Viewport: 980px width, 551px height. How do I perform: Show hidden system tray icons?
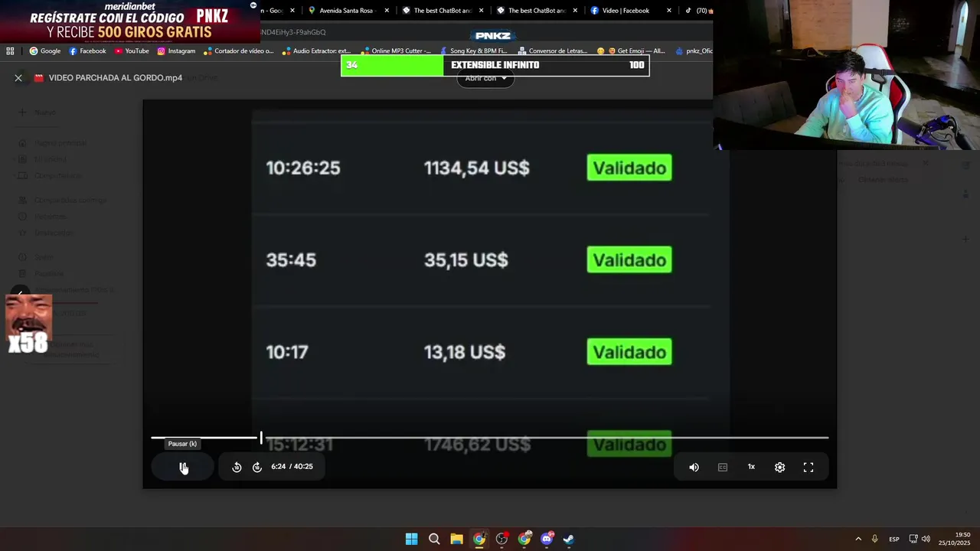(858, 539)
